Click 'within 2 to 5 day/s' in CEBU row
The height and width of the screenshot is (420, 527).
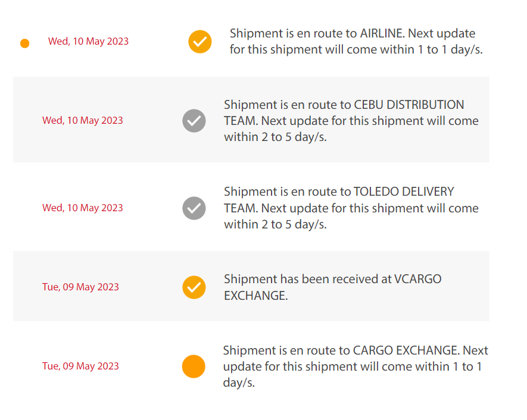point(275,137)
